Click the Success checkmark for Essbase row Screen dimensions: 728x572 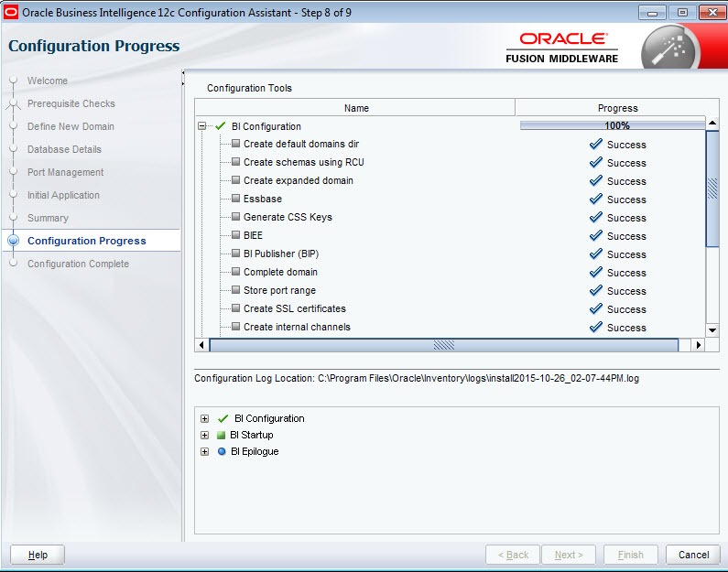(596, 199)
